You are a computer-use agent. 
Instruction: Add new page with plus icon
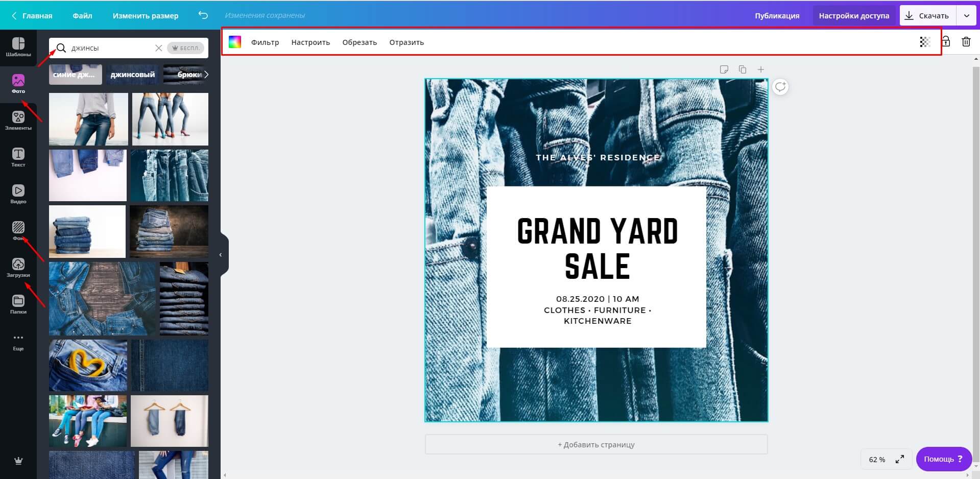tap(761, 69)
